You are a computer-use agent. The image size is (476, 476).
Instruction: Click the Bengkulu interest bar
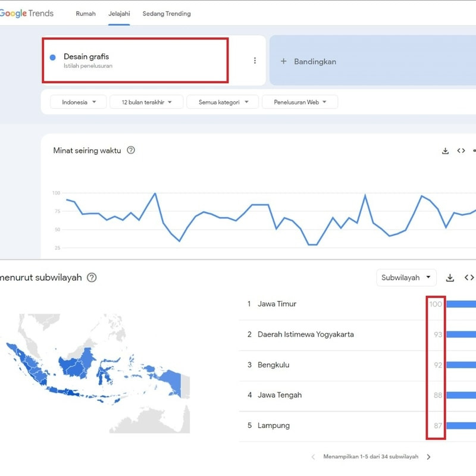pos(461,365)
